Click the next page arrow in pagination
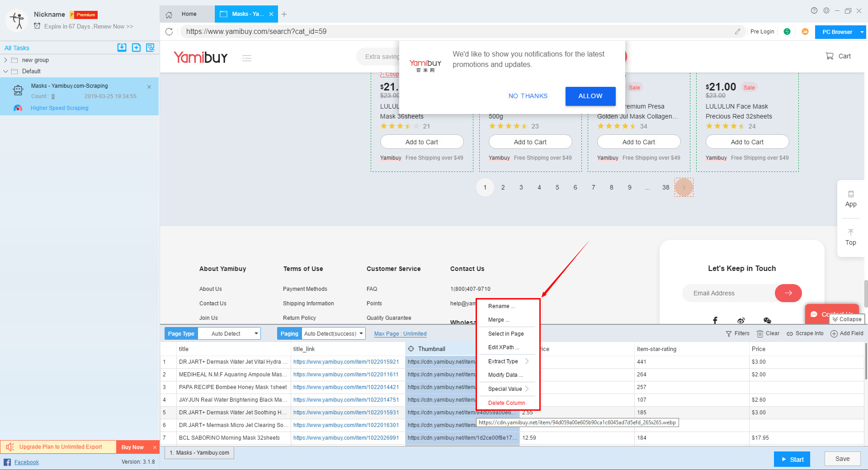The width and height of the screenshot is (868, 470). 684,187
